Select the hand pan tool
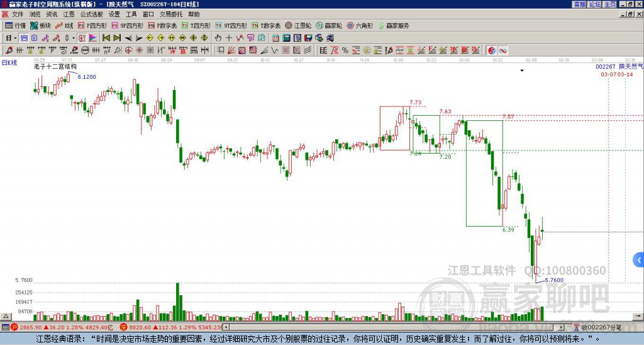Viewport: 644px width, 345px height. (218, 38)
